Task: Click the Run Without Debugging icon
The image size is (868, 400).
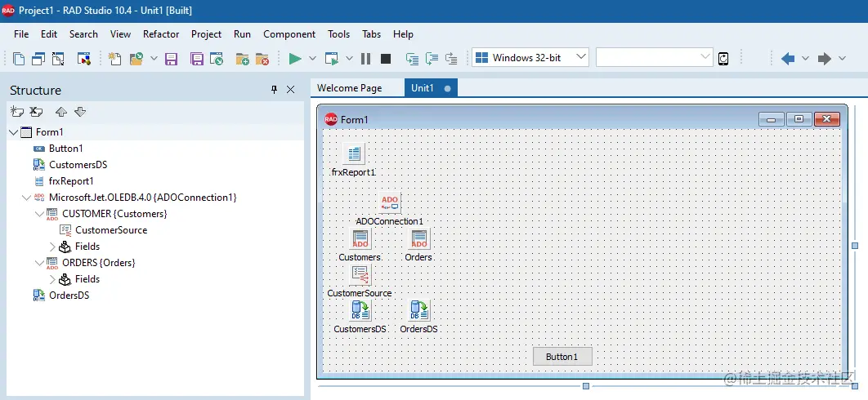Action: coord(332,59)
